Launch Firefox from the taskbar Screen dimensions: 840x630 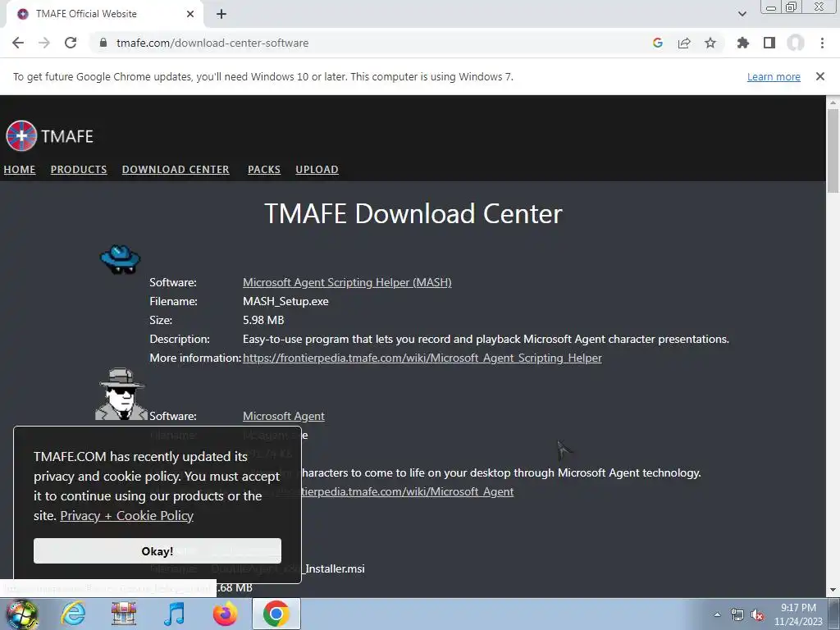click(225, 614)
